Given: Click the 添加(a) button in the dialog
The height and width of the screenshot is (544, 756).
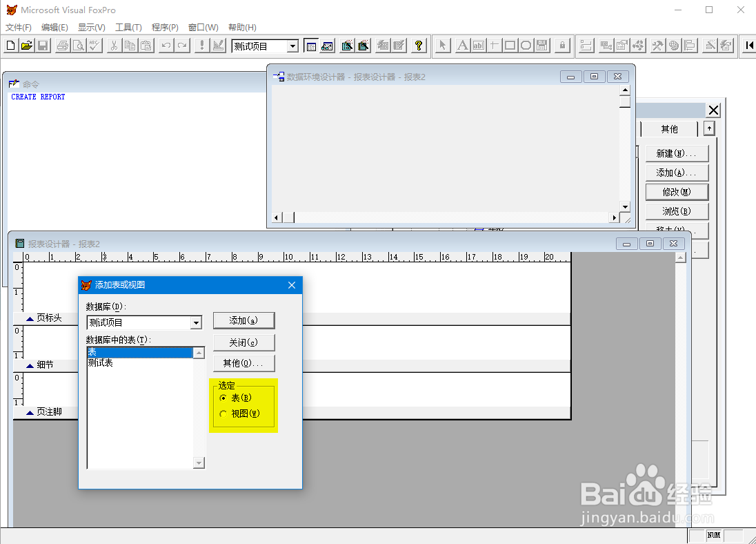Looking at the screenshot, I should tap(243, 320).
